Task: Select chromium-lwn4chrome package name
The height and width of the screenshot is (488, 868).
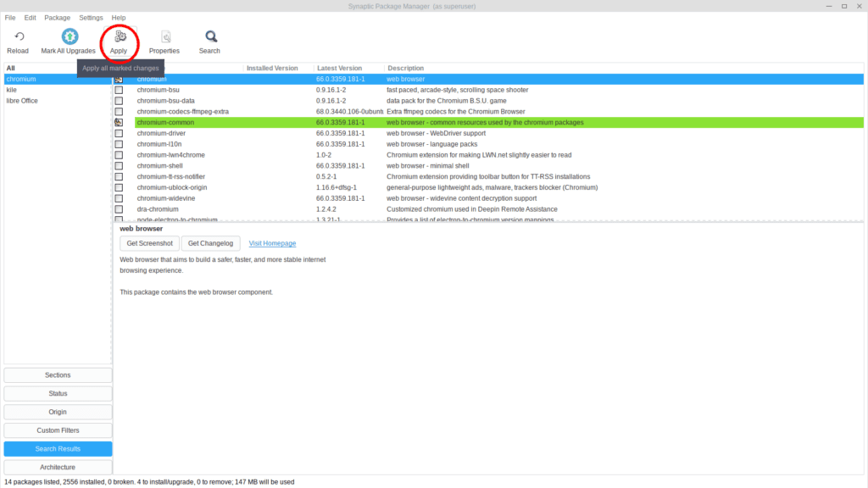Action: [x=170, y=155]
